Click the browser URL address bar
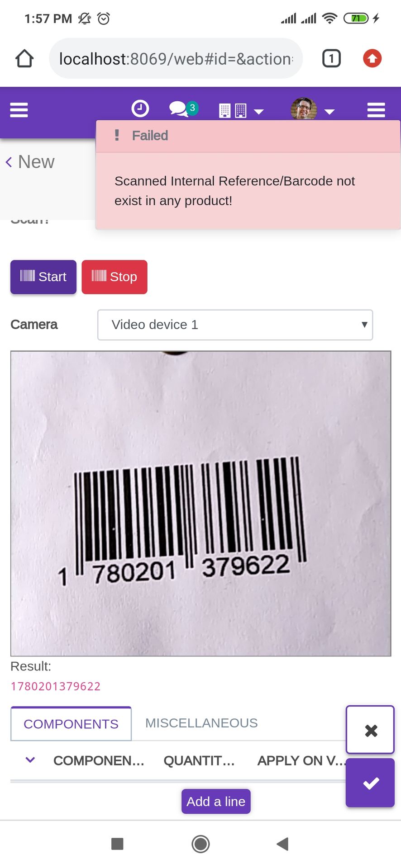This screenshot has width=401, height=868. 176,58
